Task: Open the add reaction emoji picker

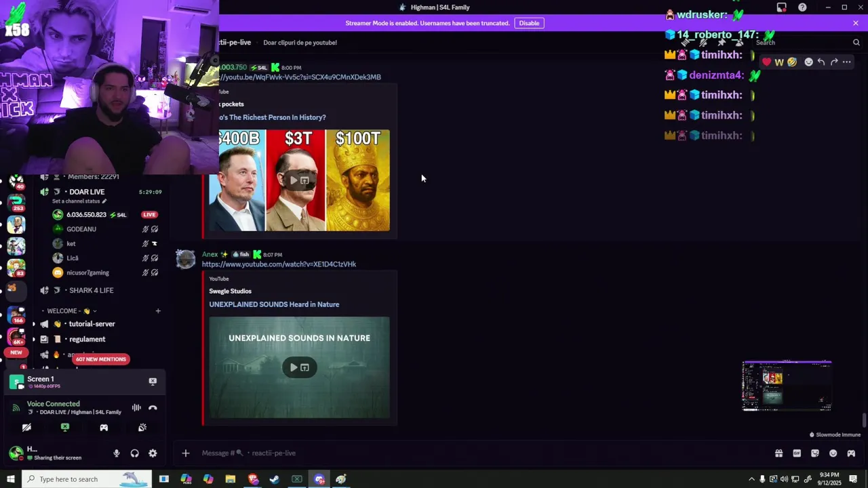Action: pos(808,62)
